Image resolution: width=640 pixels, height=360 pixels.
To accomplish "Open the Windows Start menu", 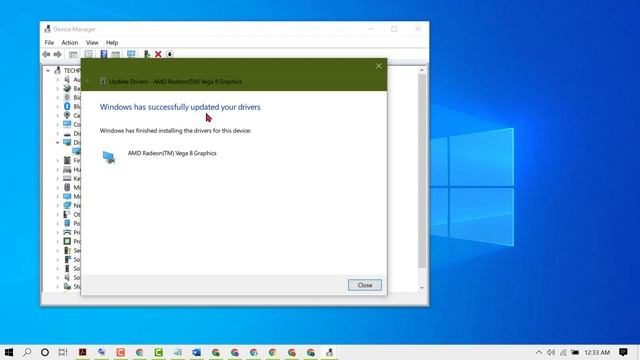I will pos(9,352).
